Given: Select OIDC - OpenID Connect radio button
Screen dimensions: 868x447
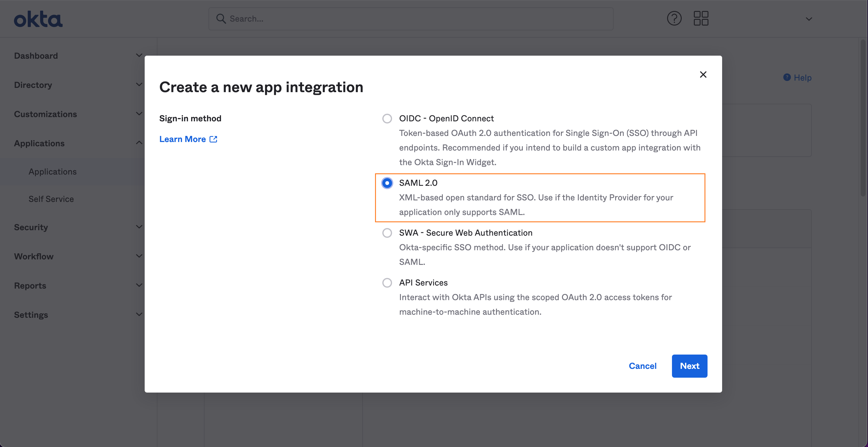Looking at the screenshot, I should [387, 118].
